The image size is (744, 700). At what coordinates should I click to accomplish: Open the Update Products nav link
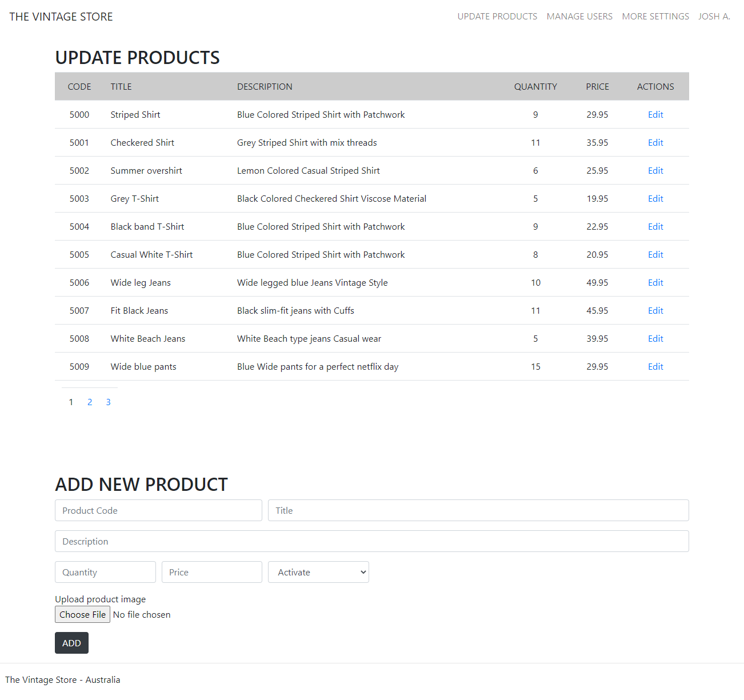(497, 17)
